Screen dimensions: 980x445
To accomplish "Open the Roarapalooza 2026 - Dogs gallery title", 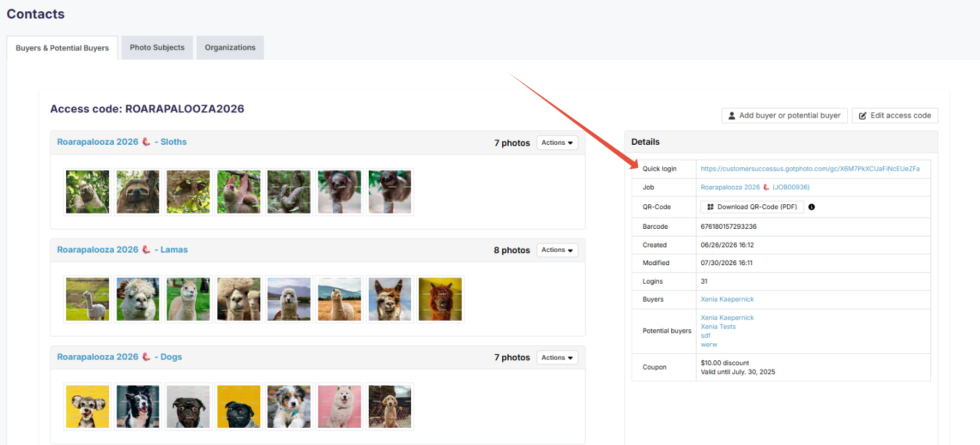I will (x=119, y=357).
